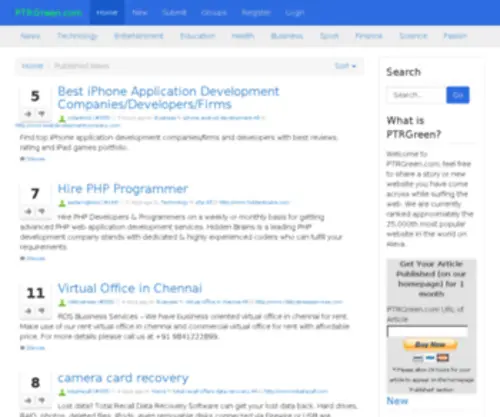Select the Health category
The width and height of the screenshot is (500, 417).
[x=243, y=36]
